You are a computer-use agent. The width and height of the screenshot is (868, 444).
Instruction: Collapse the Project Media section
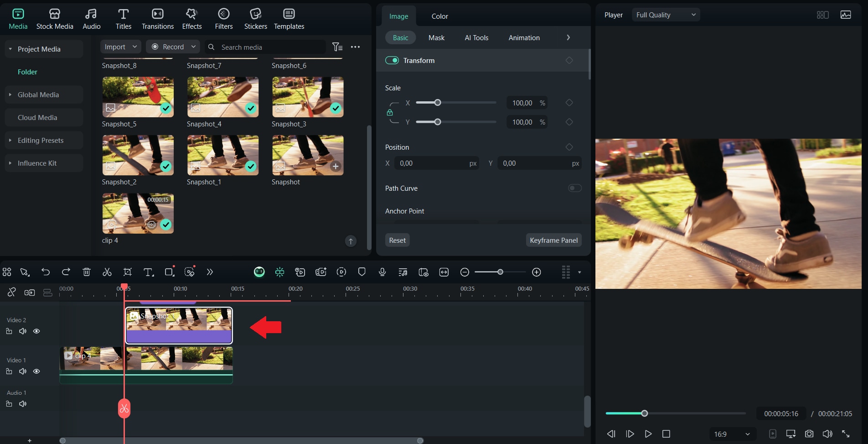tap(10, 49)
